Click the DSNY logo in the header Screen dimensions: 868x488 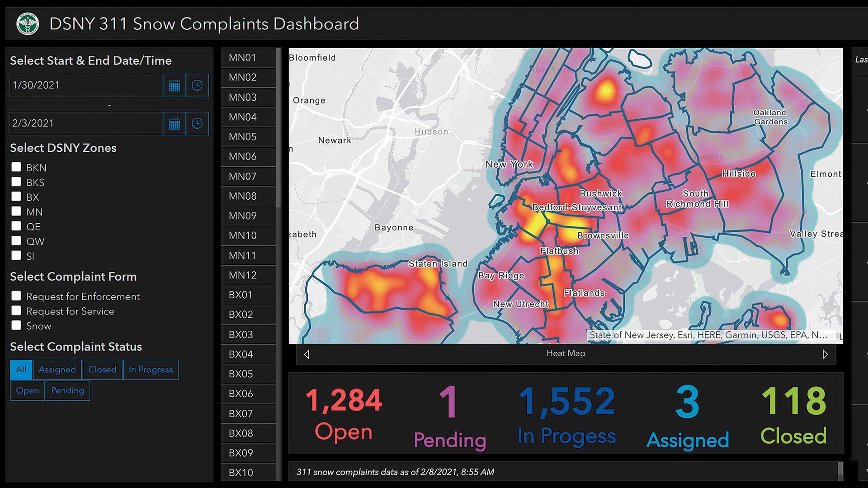click(x=28, y=24)
